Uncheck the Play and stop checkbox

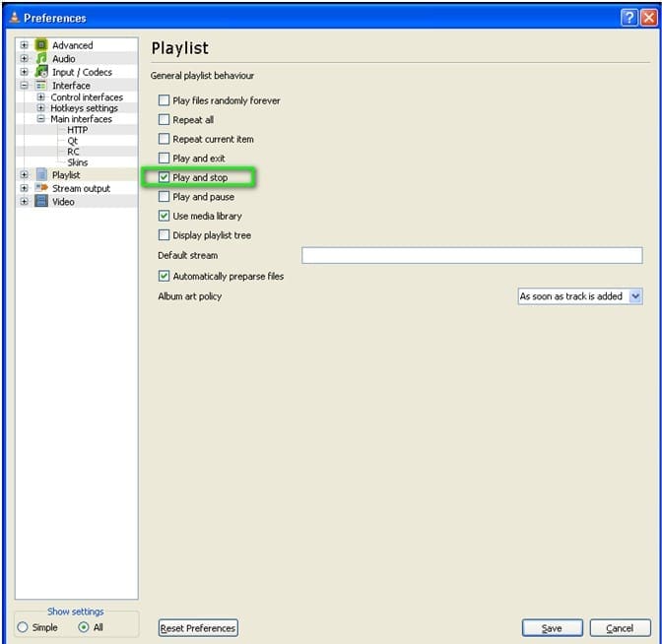[164, 177]
